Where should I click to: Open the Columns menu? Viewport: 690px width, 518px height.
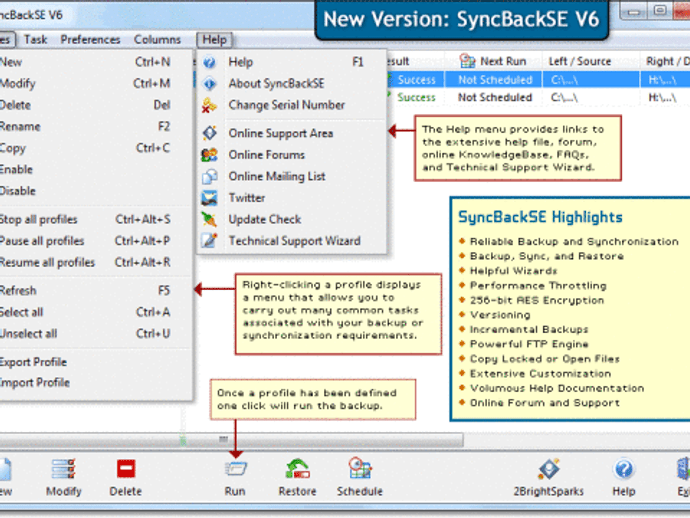pos(157,40)
